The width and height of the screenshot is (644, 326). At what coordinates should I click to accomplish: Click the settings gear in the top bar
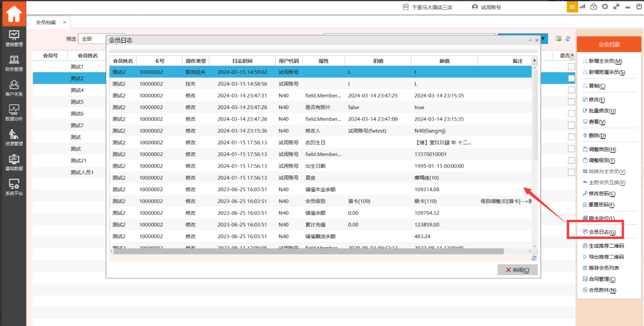pyautogui.click(x=605, y=7)
